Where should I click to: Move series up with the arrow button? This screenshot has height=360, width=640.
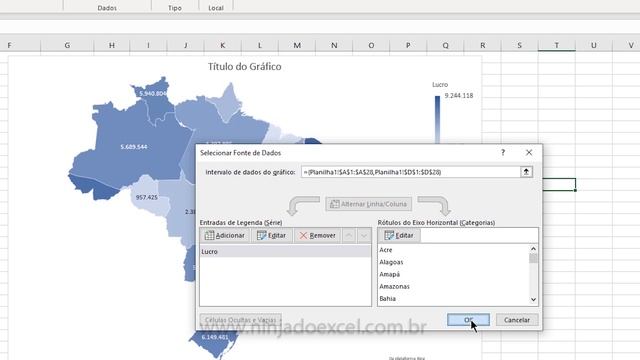click(x=349, y=236)
